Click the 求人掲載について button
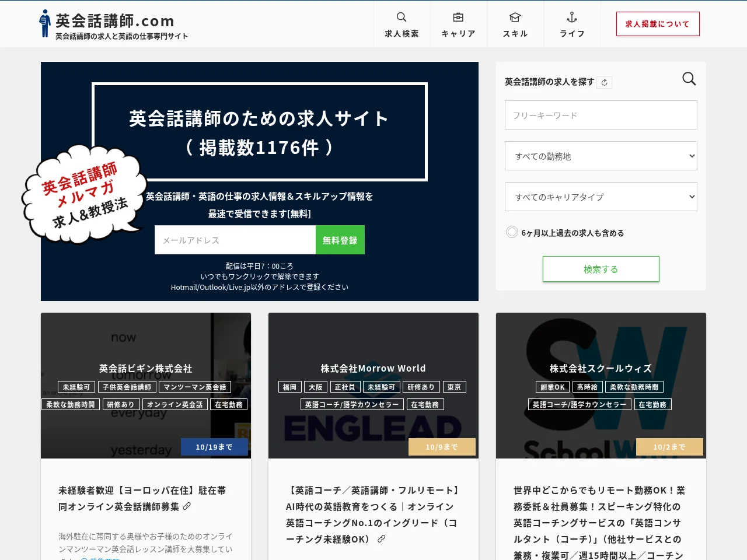 (658, 24)
